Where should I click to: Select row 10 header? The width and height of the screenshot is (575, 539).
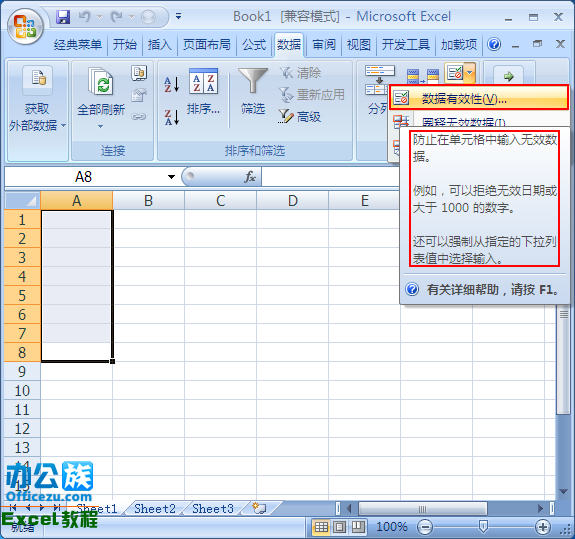pos(22,390)
